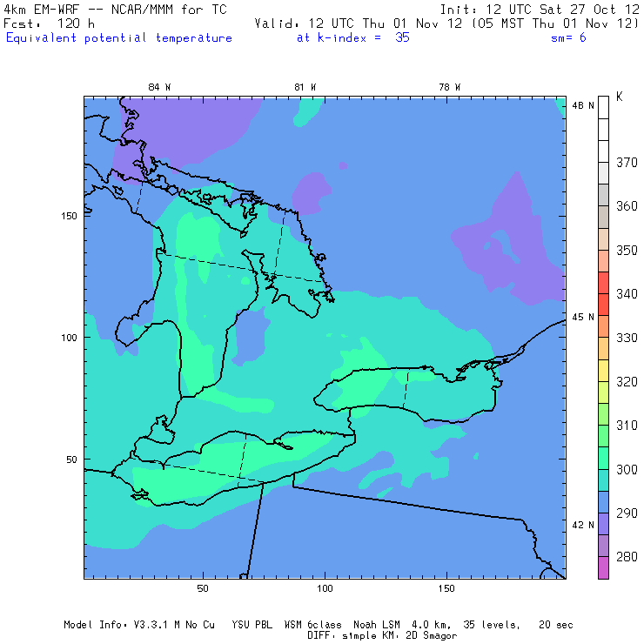This screenshot has height=644, width=644.
Task: Click the '280' color bar value
Action: [627, 556]
